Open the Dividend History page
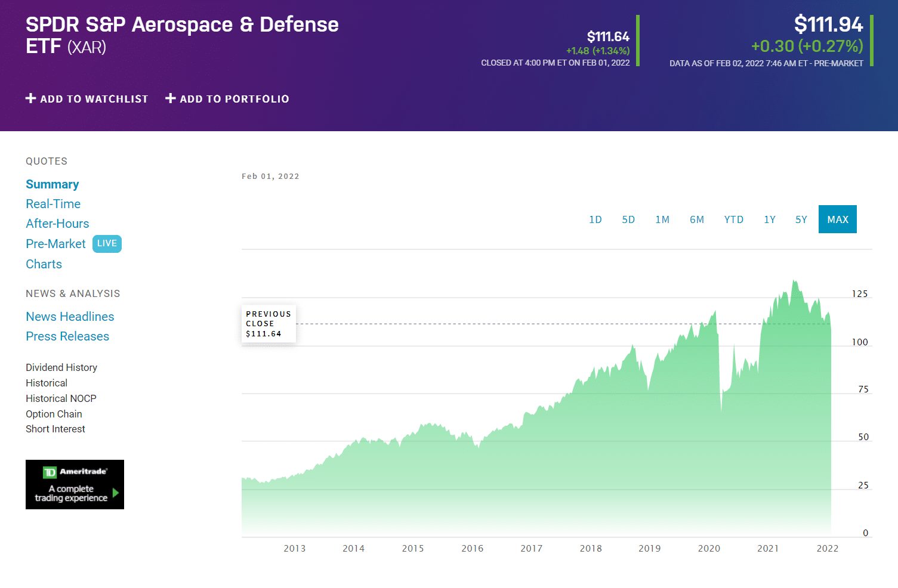The image size is (898, 588). 61,367
